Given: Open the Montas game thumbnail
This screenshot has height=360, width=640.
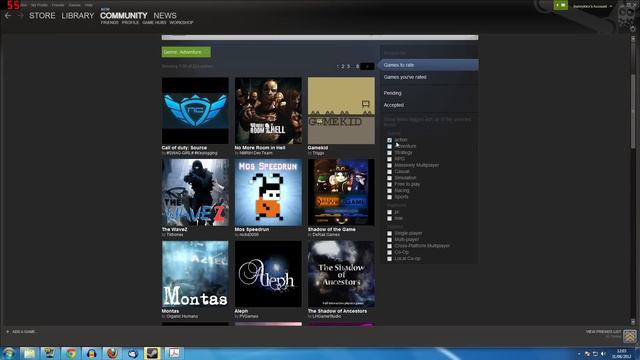Looking at the screenshot, I should (x=195, y=274).
